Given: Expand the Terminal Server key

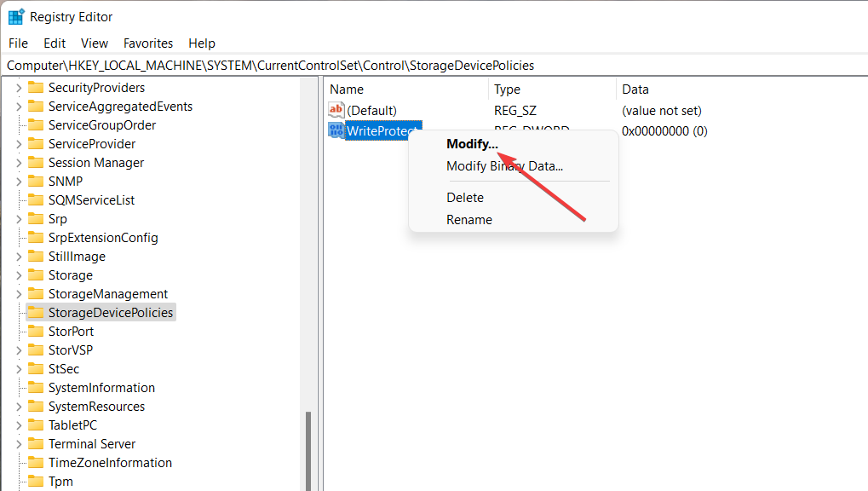Looking at the screenshot, I should [18, 444].
